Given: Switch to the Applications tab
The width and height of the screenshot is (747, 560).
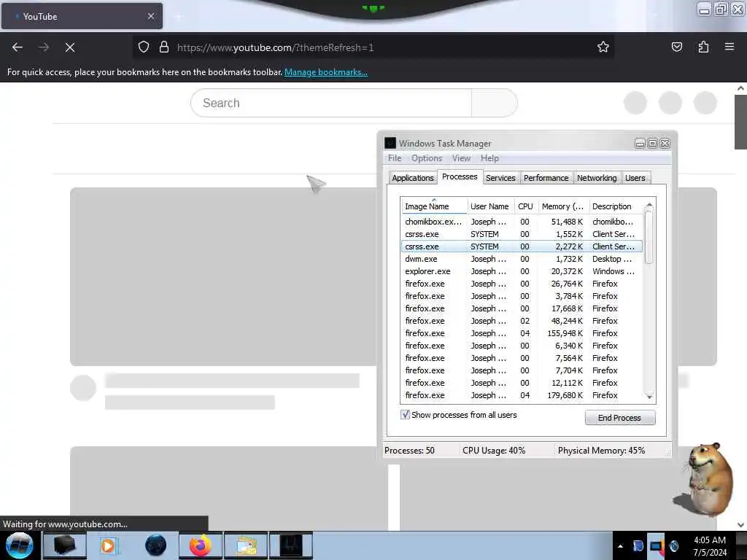Looking at the screenshot, I should [x=413, y=178].
